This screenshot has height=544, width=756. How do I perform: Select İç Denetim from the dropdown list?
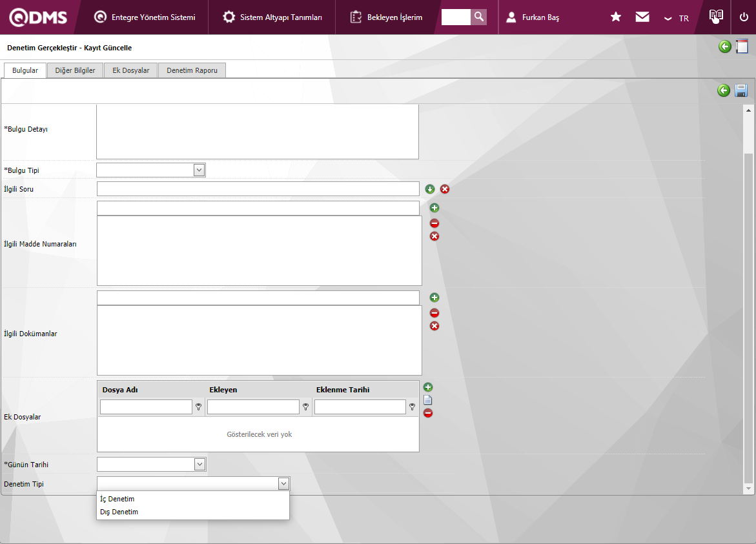(117, 499)
